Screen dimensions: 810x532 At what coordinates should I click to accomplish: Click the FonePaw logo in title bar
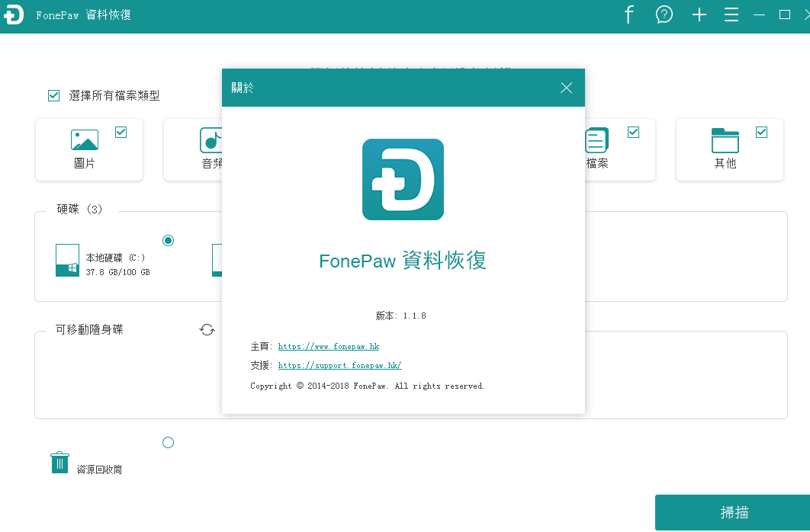pyautogui.click(x=14, y=15)
